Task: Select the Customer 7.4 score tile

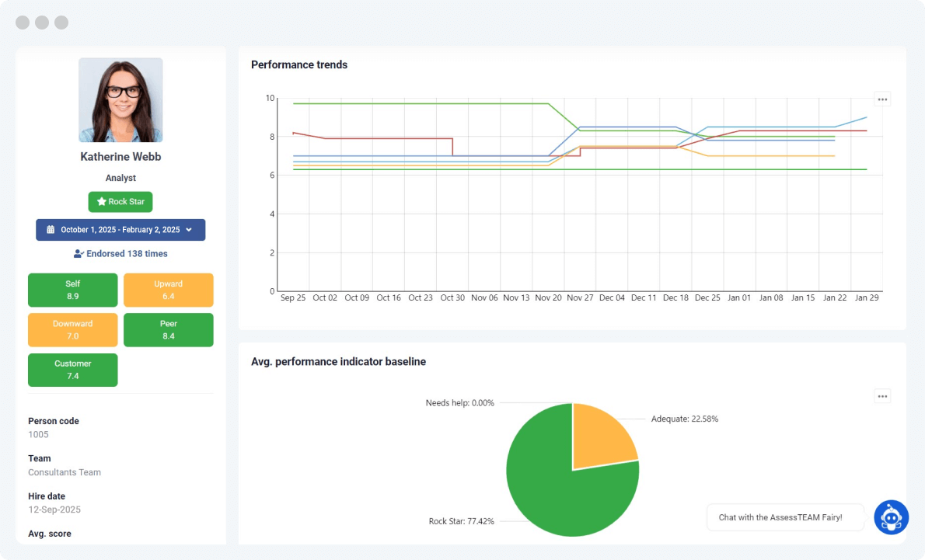Action: point(73,370)
